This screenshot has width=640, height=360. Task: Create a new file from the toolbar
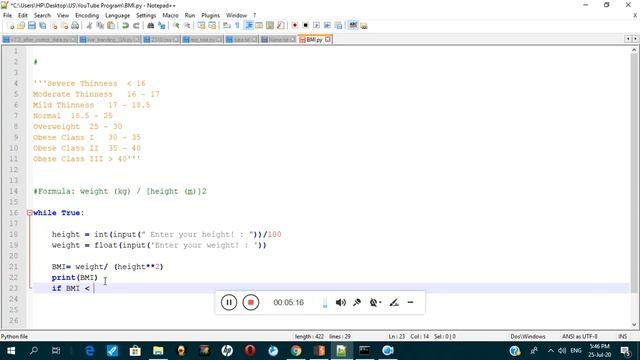point(10,26)
